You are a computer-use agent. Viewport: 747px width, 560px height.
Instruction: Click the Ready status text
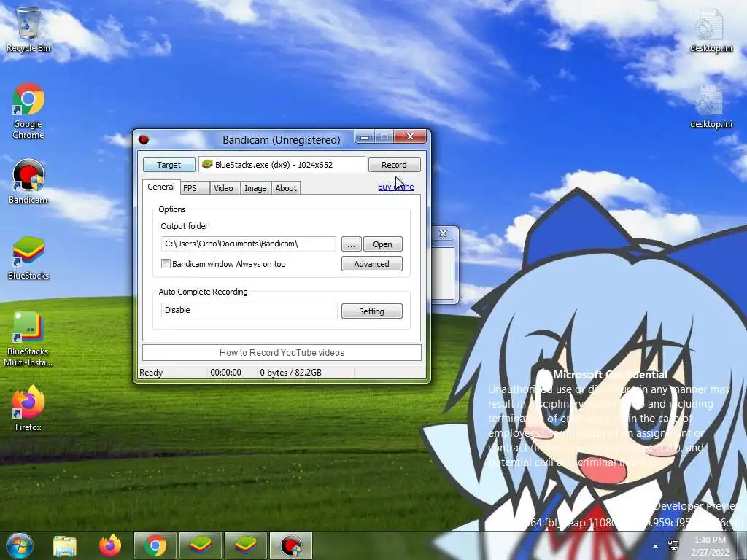[151, 373]
